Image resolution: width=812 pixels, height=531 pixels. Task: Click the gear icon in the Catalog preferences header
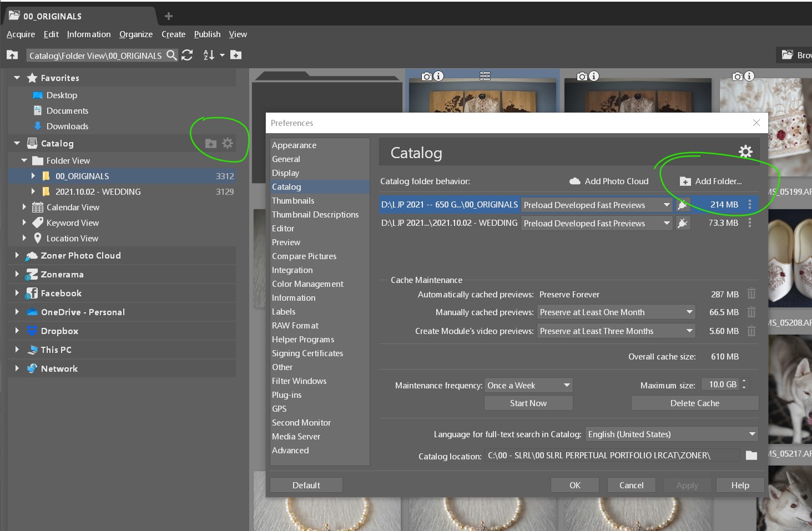click(745, 151)
